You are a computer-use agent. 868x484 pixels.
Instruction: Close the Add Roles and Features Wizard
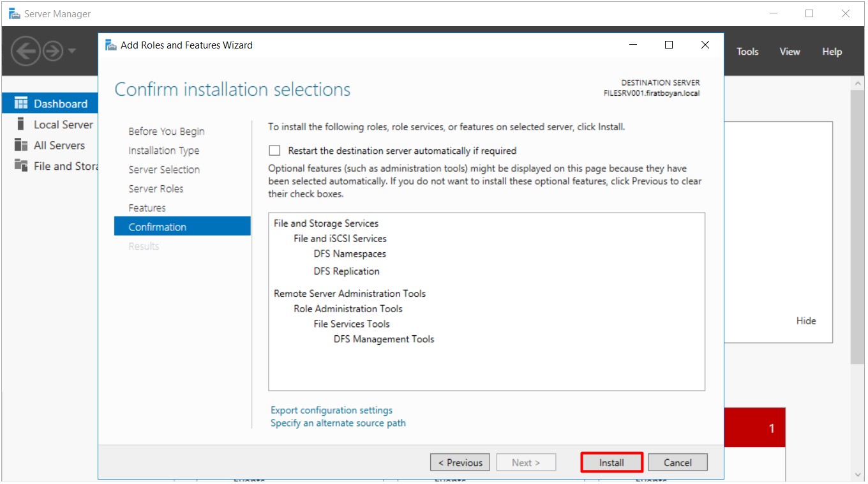click(x=705, y=45)
